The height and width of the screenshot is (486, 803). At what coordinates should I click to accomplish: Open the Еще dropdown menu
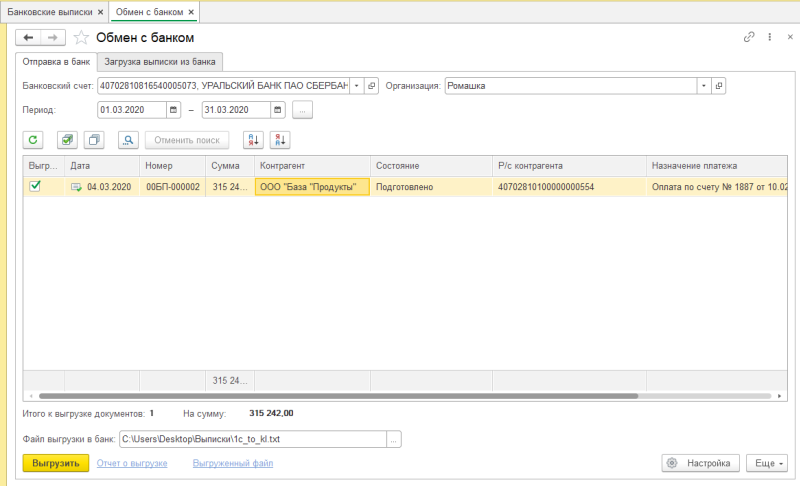coord(767,463)
